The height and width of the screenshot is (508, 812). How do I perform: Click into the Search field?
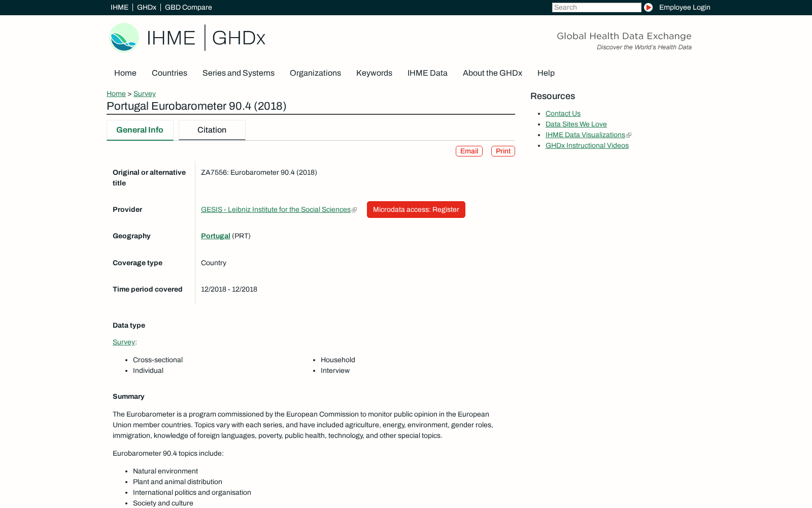pos(596,7)
